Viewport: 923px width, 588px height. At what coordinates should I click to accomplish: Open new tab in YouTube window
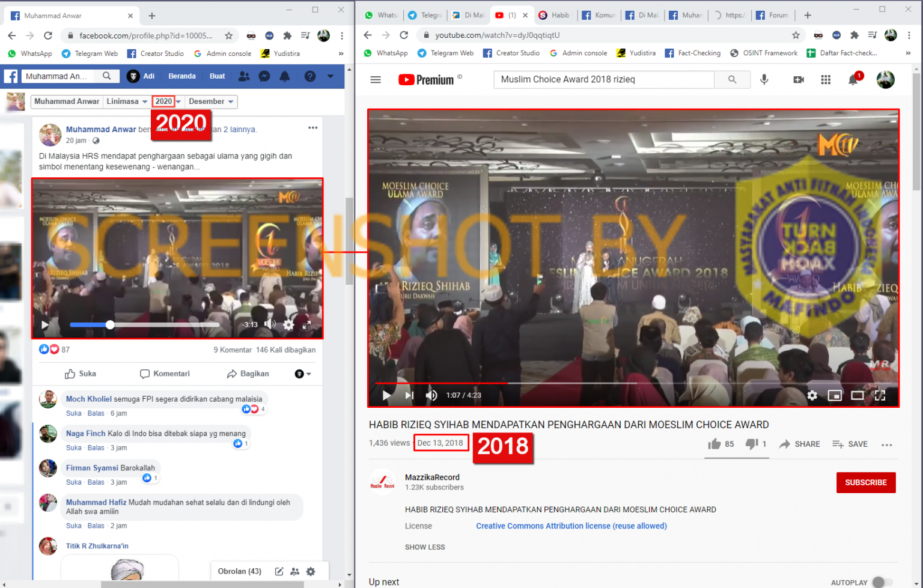[808, 16]
